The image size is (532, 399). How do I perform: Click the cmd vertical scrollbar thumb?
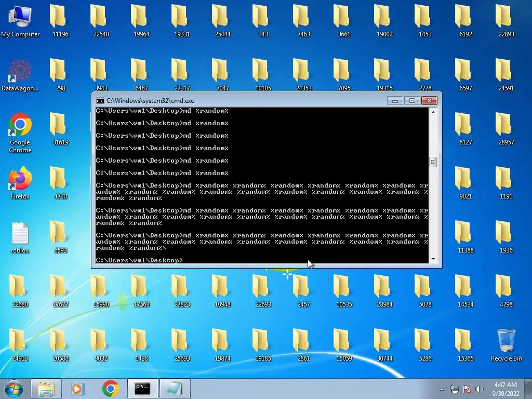pyautogui.click(x=433, y=162)
